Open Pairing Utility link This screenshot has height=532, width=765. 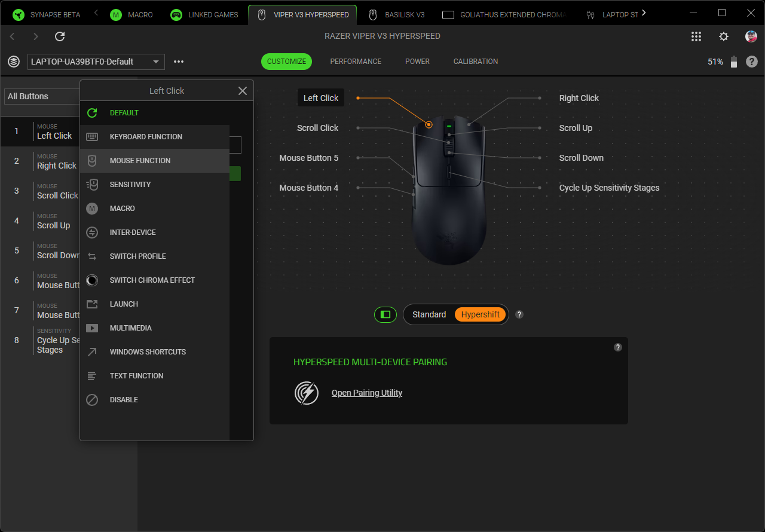[x=367, y=393]
